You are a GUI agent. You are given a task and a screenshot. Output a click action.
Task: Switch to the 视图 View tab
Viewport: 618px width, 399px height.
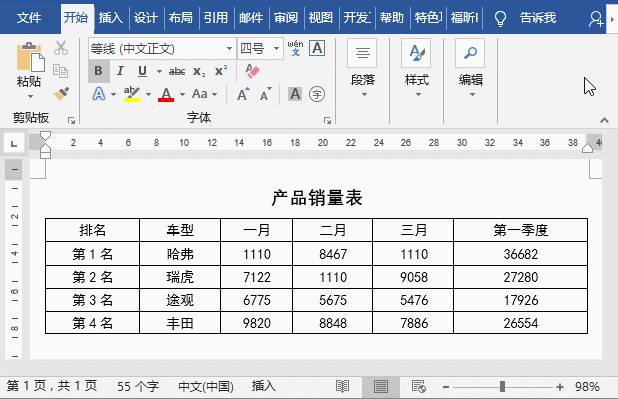coord(321,18)
